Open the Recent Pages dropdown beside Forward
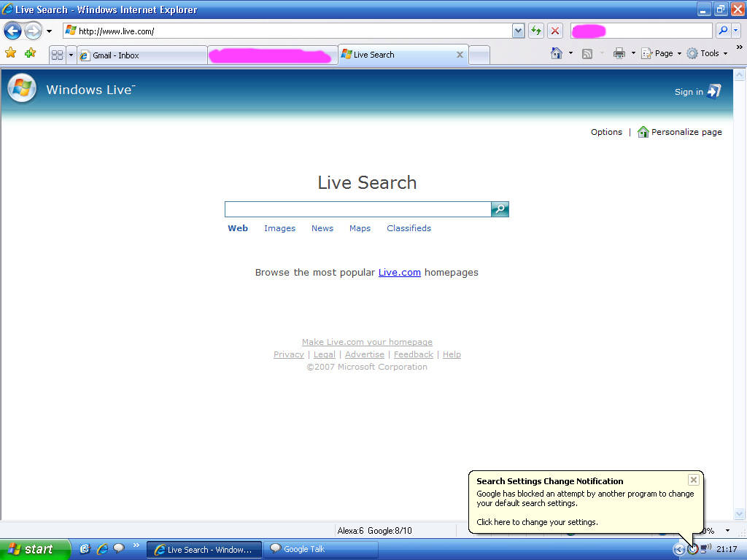 49,31
